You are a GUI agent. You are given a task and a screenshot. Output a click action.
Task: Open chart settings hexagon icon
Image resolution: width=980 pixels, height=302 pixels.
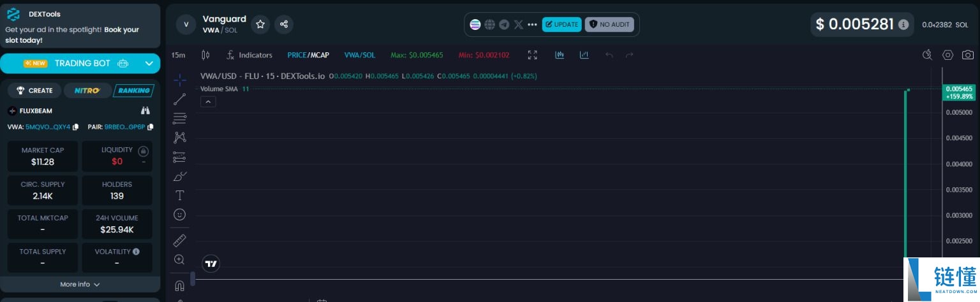[948, 55]
